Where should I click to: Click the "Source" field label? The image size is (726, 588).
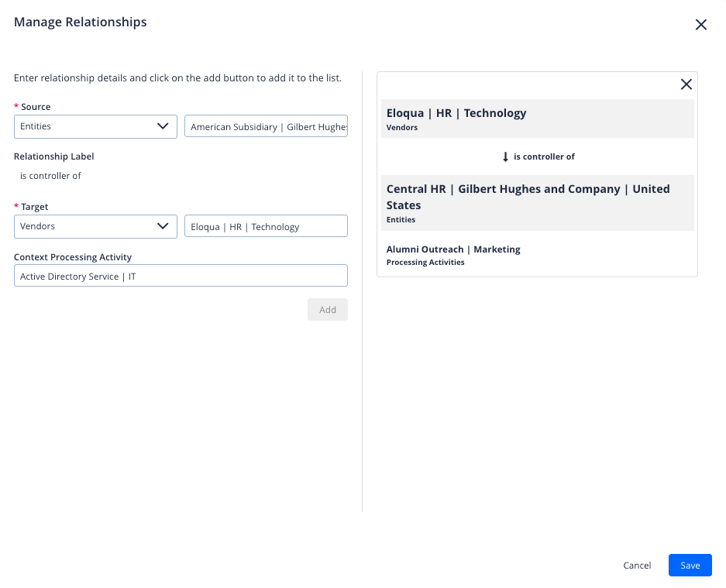click(x=36, y=106)
